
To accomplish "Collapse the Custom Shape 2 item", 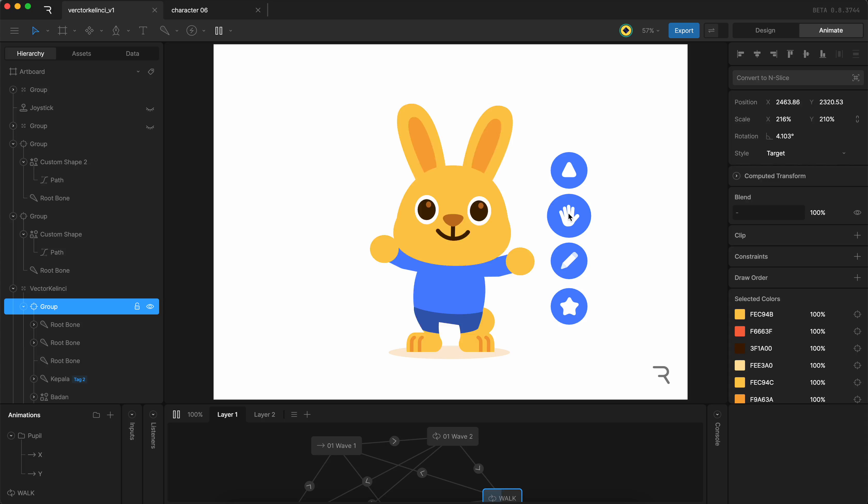I will click(x=24, y=162).
